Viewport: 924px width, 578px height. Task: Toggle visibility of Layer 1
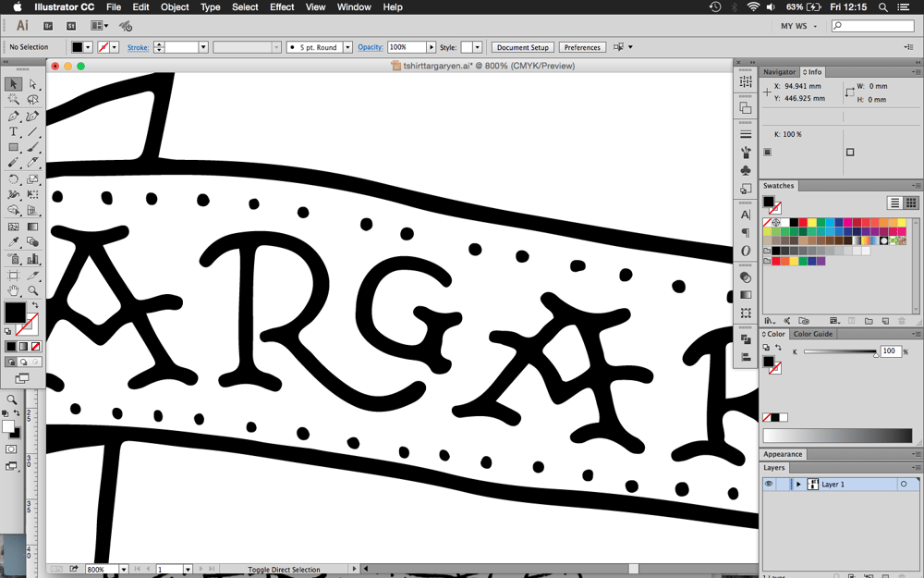[769, 485]
